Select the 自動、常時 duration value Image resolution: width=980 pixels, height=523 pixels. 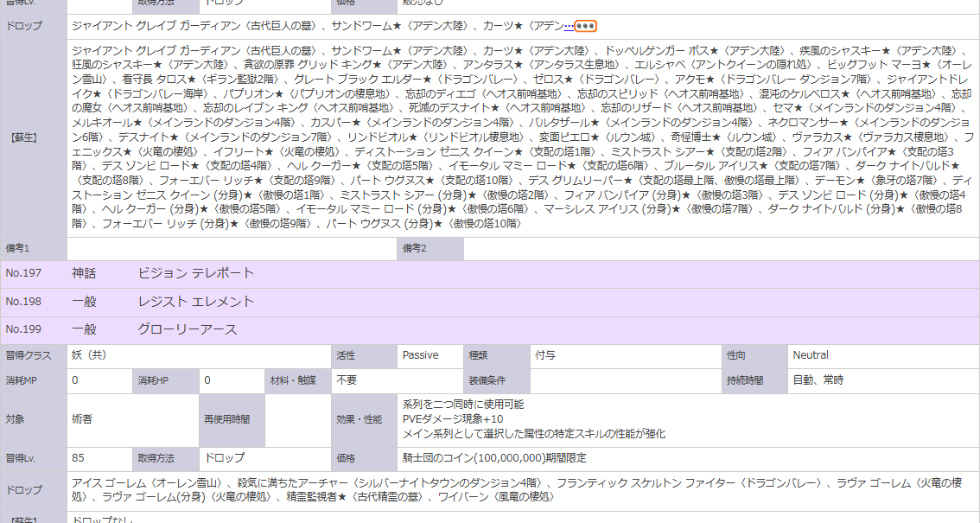[818, 379]
